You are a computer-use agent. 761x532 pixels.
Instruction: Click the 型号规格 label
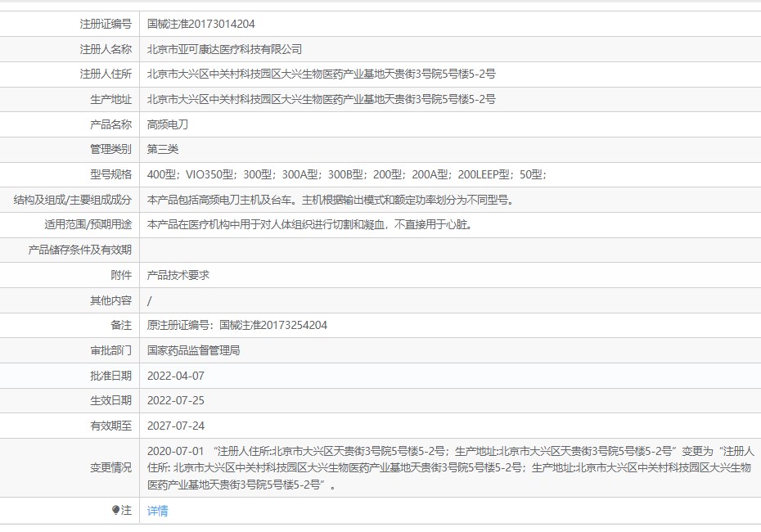pos(110,174)
